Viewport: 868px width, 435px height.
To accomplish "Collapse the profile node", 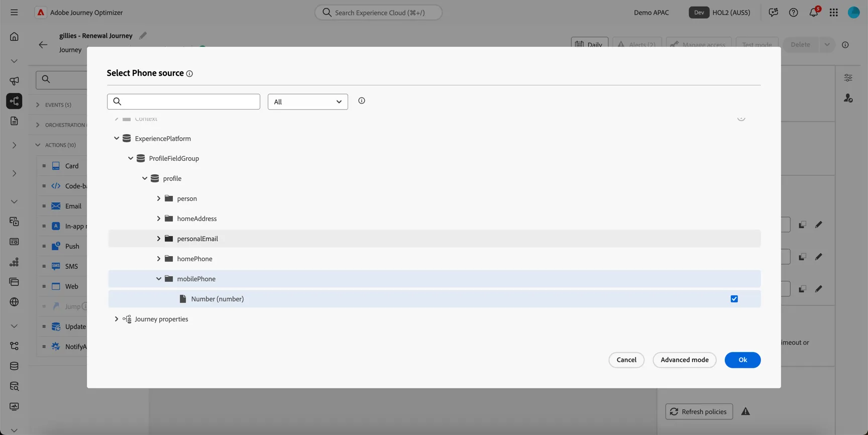I will (x=145, y=178).
